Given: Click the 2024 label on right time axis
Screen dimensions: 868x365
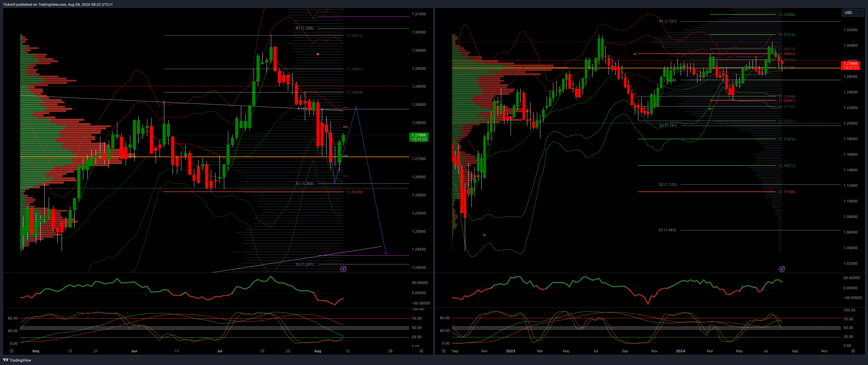Looking at the screenshot, I should [x=680, y=351].
